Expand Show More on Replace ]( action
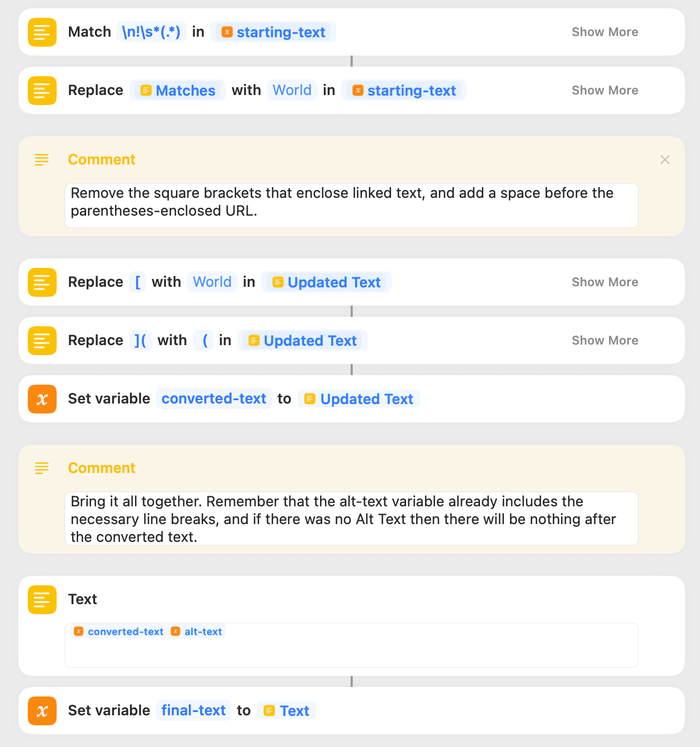Viewport: 700px width, 747px height. coord(605,341)
